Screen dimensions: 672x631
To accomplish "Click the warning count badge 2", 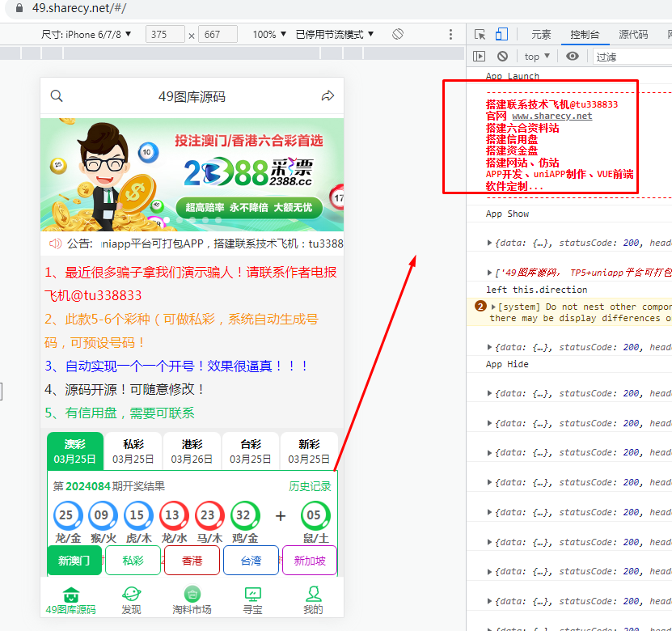I will pos(480,306).
